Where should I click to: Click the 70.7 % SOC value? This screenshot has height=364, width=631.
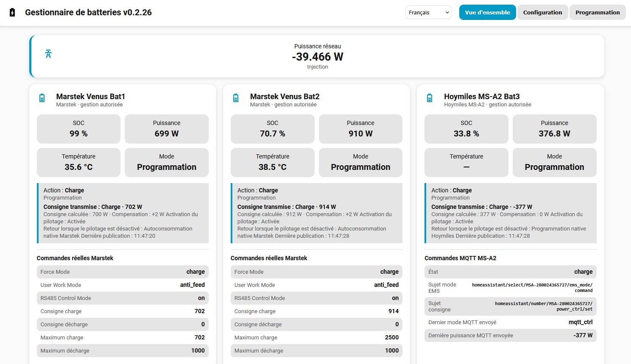pos(272,133)
